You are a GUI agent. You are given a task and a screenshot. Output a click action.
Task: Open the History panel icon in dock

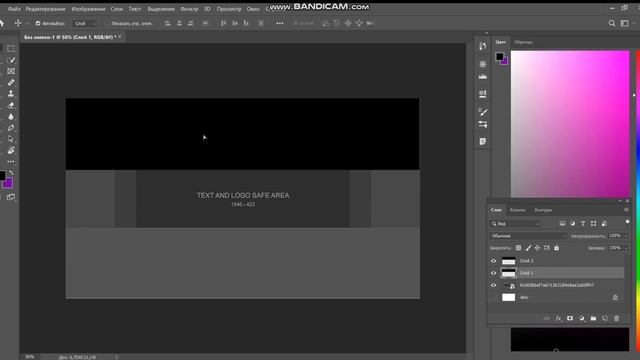tap(483, 47)
